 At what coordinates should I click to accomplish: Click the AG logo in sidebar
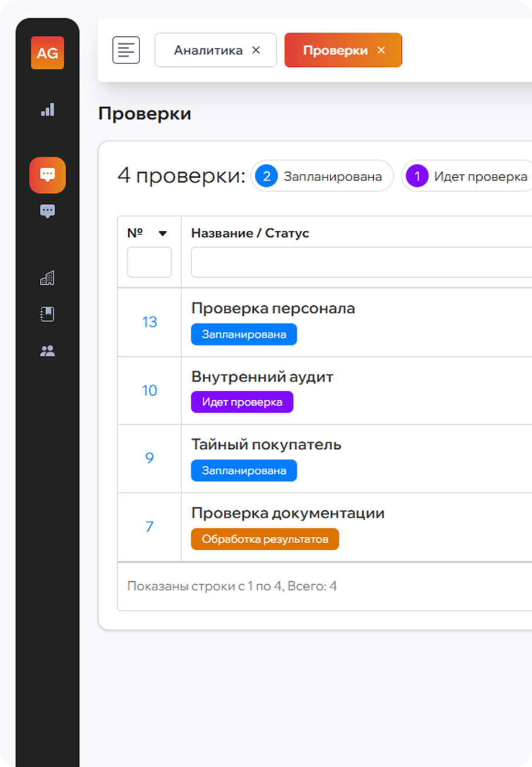pyautogui.click(x=47, y=53)
